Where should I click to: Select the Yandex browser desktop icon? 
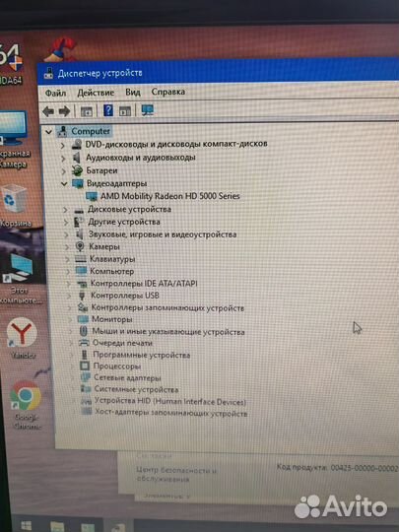[x=23, y=339]
